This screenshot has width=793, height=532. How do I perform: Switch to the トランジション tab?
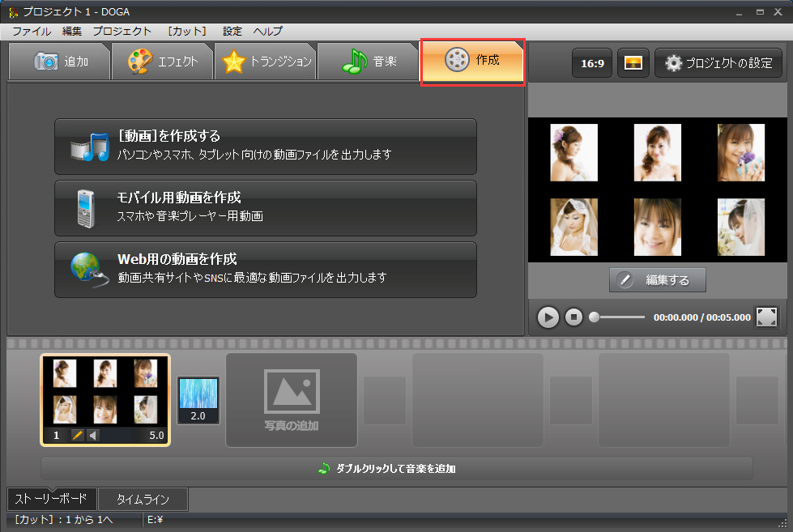click(266, 61)
